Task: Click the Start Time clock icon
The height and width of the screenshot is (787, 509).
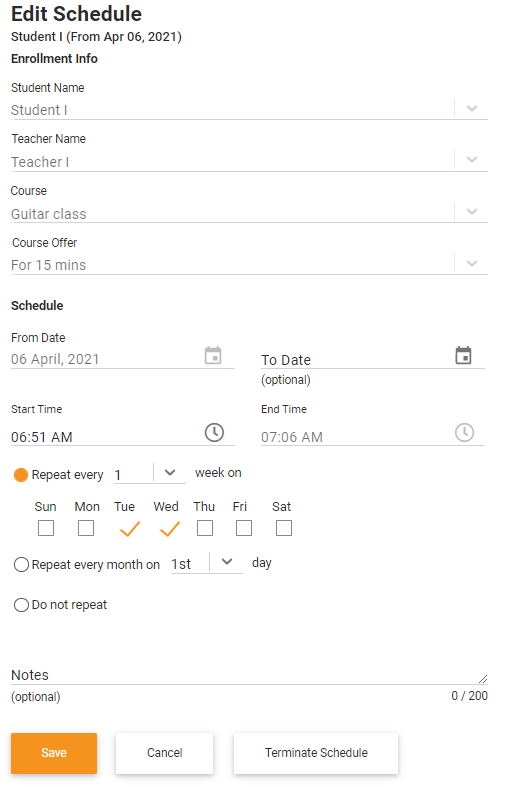Action: 214,433
